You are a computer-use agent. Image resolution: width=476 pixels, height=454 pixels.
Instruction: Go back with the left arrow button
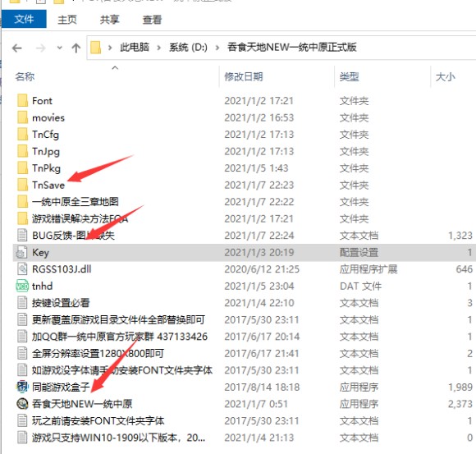[17, 48]
